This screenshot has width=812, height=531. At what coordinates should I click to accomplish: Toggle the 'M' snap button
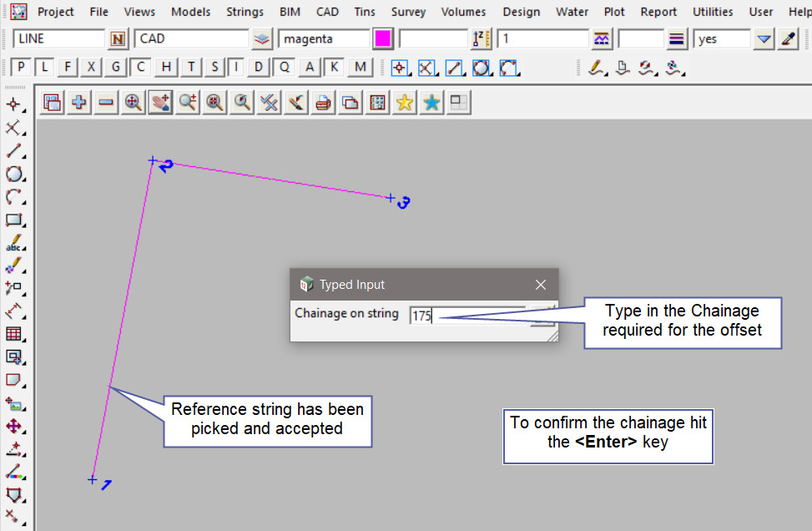point(360,68)
